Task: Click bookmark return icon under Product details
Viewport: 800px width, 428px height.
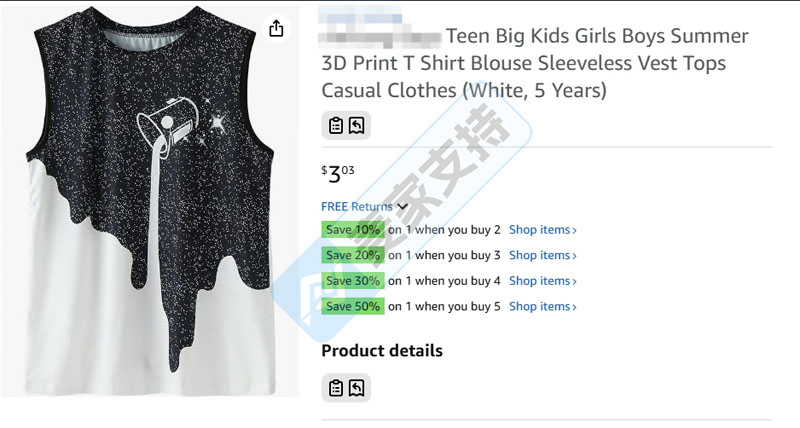Action: pos(357,388)
